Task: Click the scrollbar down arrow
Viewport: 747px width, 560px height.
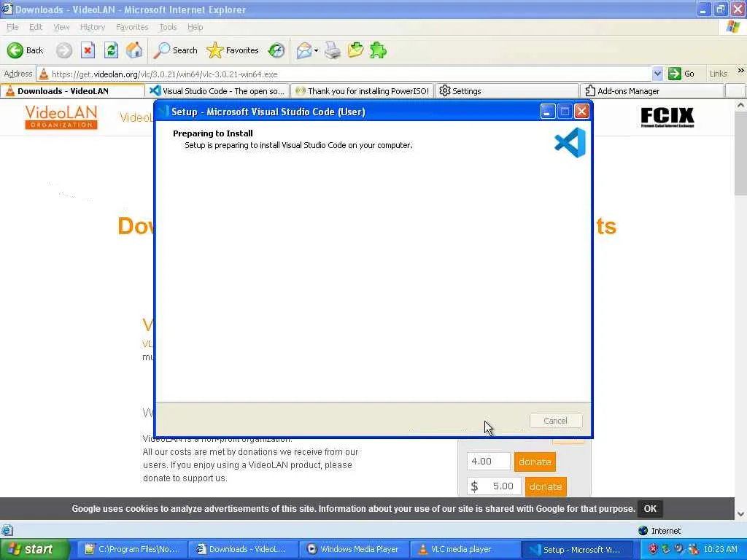Action: point(740,514)
